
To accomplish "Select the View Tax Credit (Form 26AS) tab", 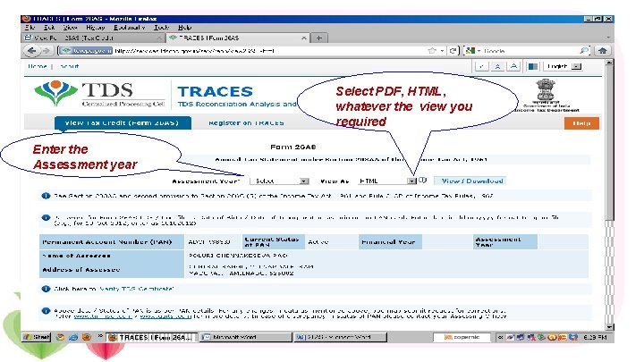I will [x=123, y=122].
